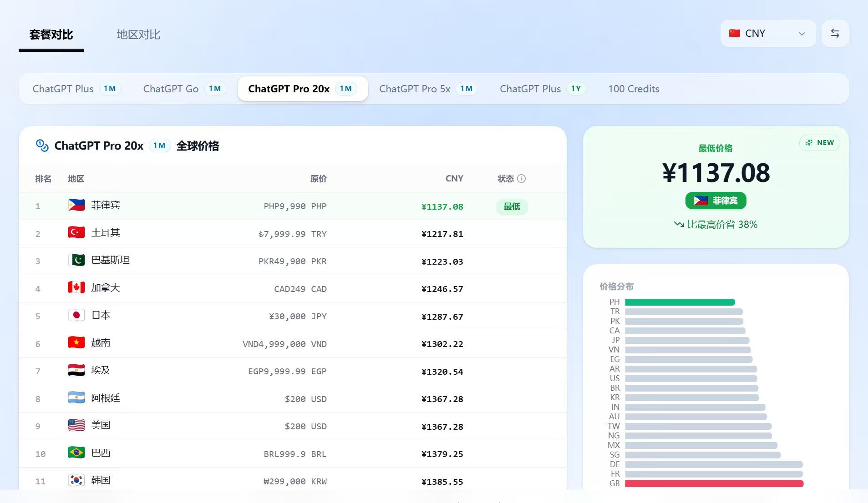Click the 美国 region name

point(101,425)
